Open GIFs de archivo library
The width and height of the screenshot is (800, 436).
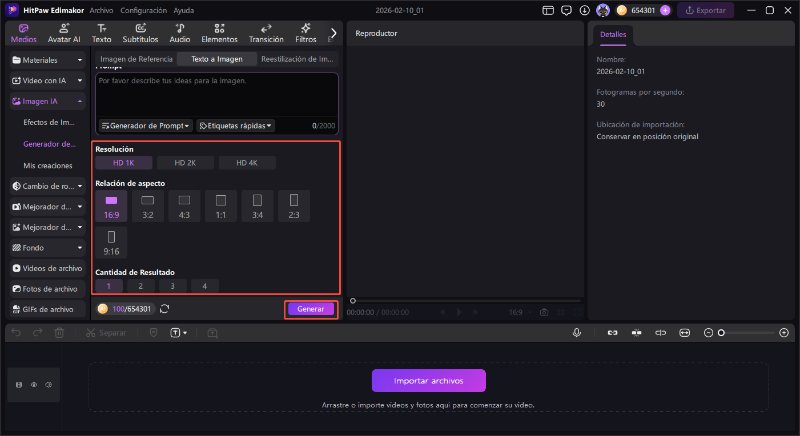47,309
